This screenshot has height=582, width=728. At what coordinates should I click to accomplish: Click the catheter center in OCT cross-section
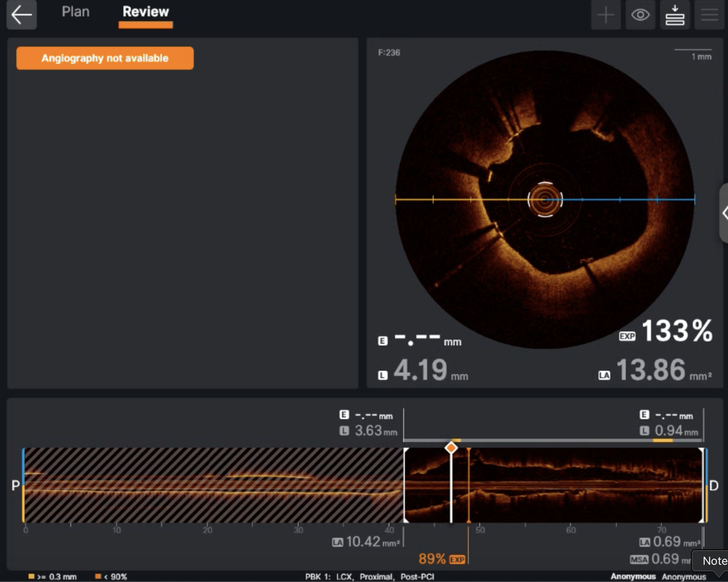(x=545, y=200)
